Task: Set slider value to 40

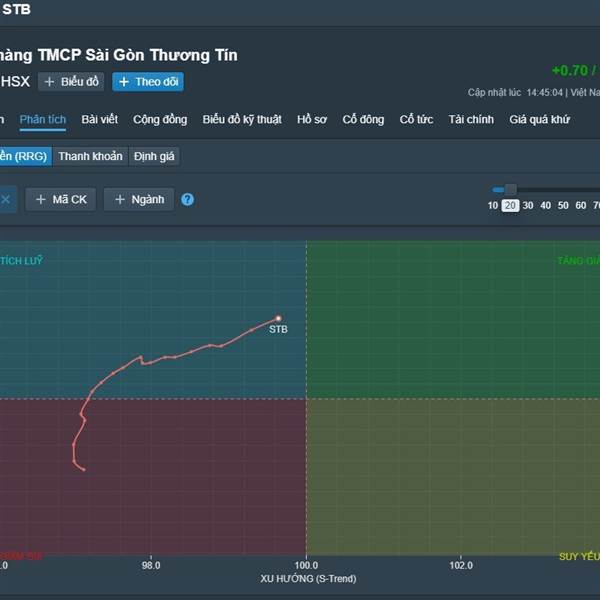Action: [x=546, y=205]
